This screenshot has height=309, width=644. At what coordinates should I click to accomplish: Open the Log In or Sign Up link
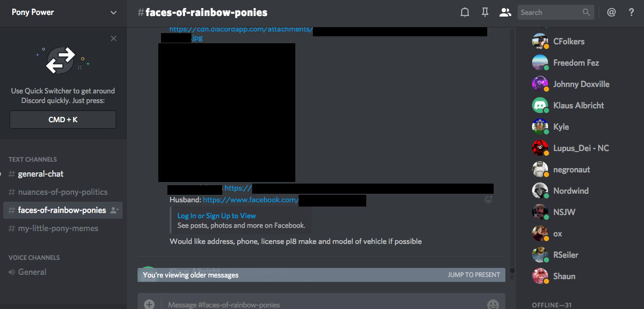216,216
